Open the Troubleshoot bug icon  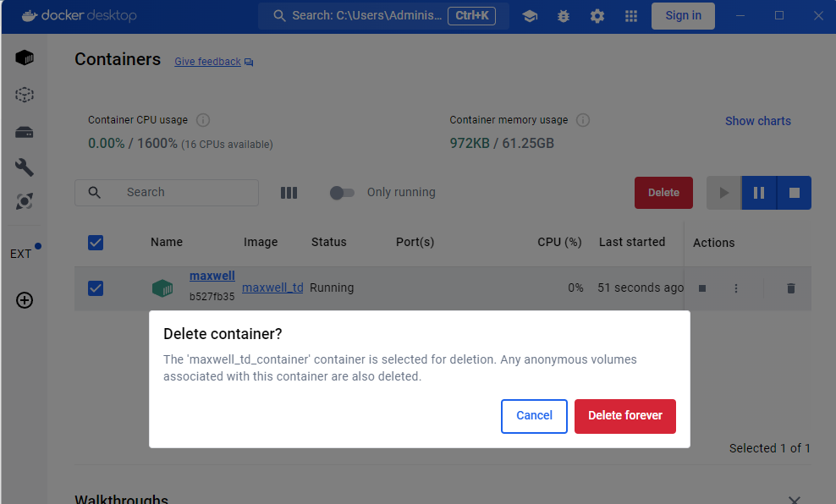tap(563, 16)
